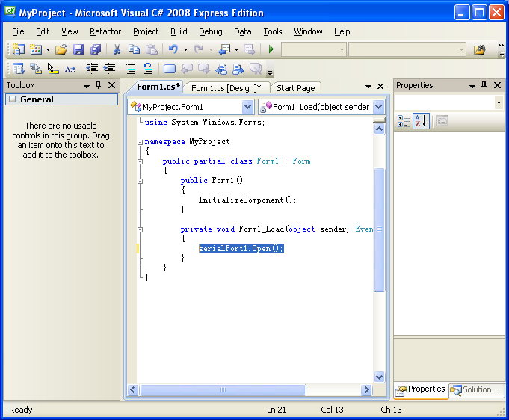Click the editor split bar handle
This screenshot has height=420, width=509.
coord(379,120)
